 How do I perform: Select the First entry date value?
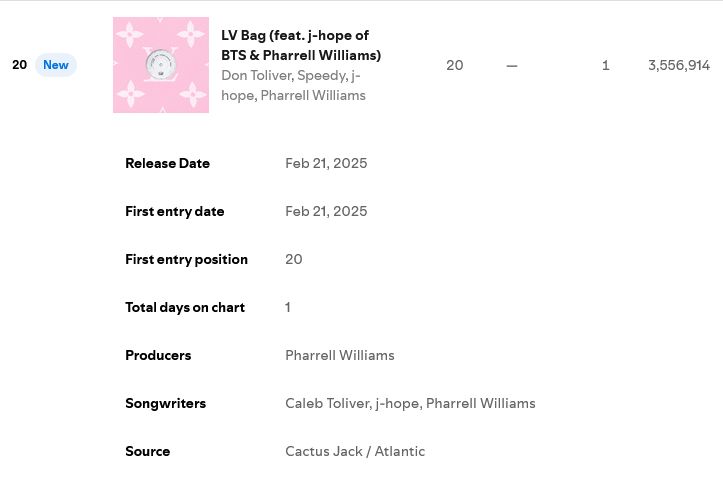326,211
